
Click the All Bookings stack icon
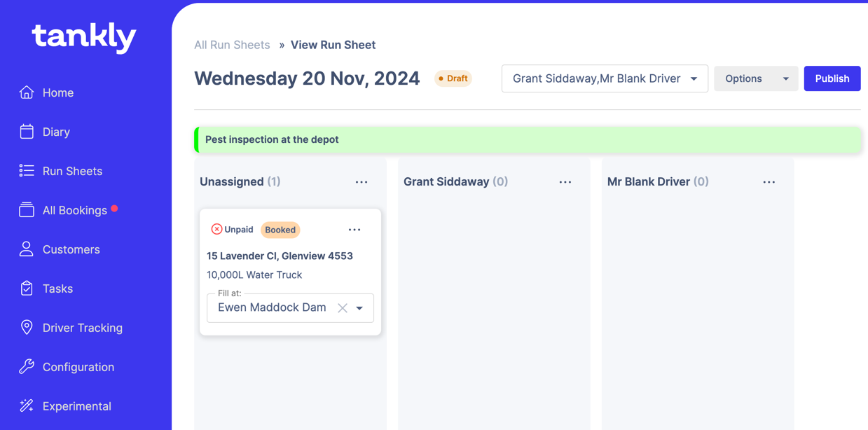tap(27, 210)
